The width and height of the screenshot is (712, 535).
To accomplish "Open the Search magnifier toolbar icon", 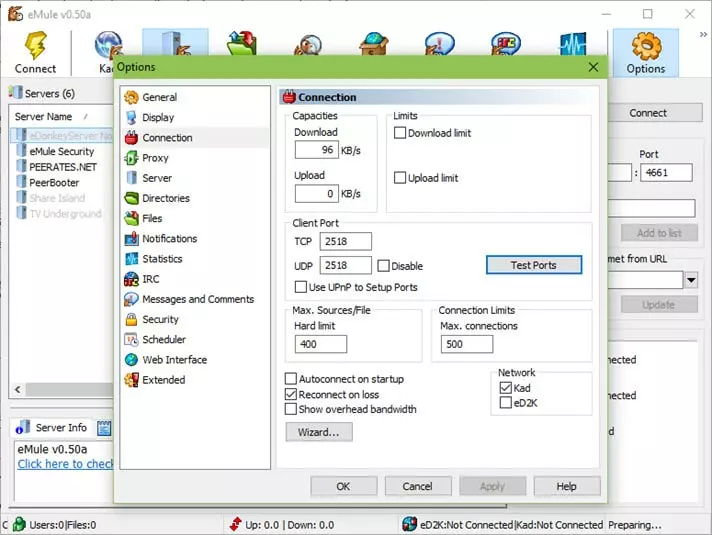I will [x=308, y=44].
